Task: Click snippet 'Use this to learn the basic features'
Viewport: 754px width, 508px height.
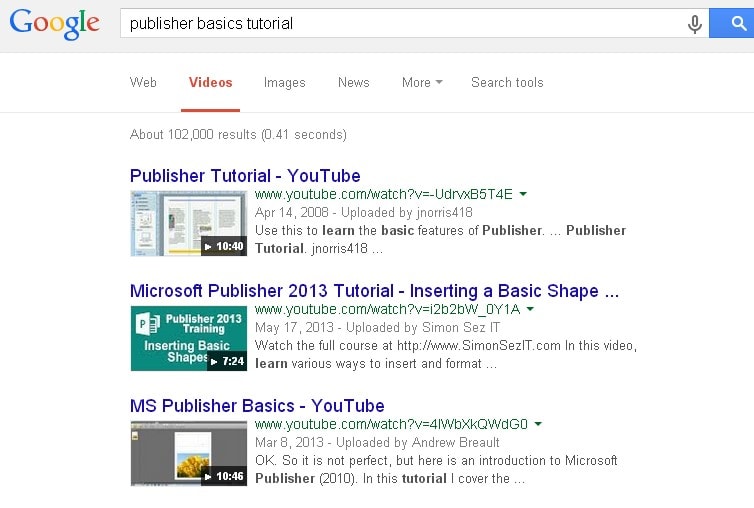Action: [440, 239]
